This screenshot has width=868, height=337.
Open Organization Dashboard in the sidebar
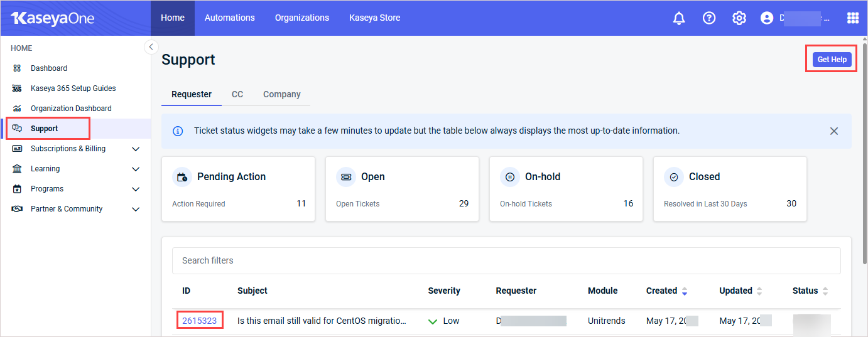click(71, 109)
